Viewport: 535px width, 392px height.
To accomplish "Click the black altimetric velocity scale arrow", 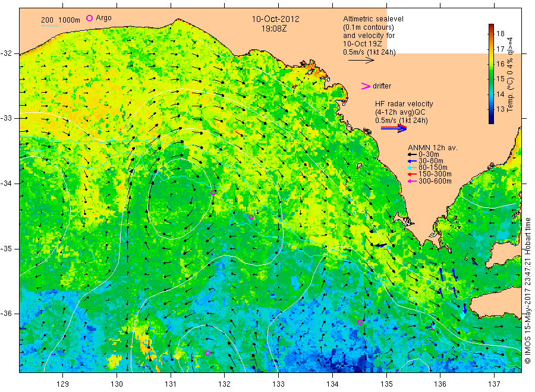I will [361, 61].
